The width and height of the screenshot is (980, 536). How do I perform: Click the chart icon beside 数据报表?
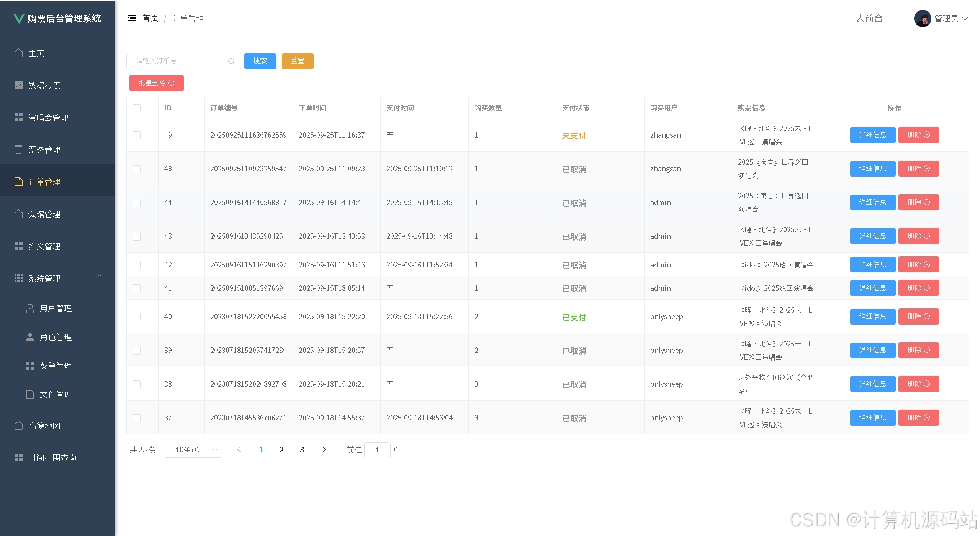[18, 85]
